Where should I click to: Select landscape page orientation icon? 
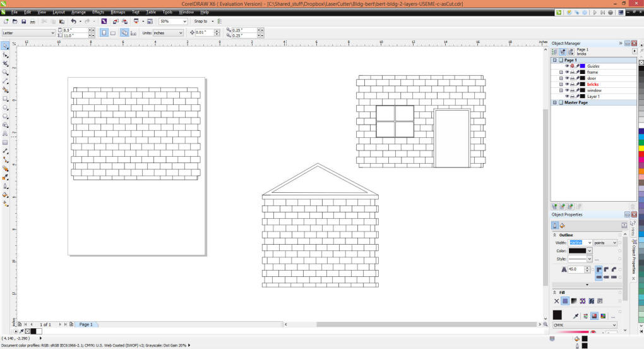113,33
